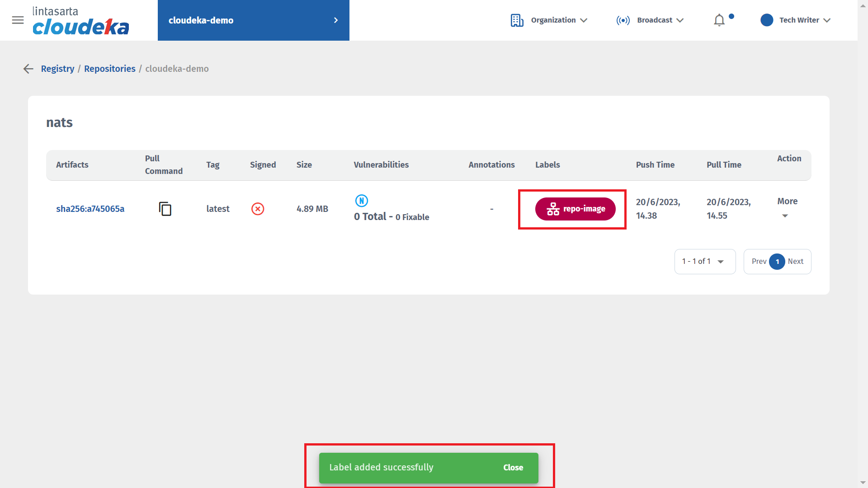Copy the pull command for the artifact

coord(165,209)
